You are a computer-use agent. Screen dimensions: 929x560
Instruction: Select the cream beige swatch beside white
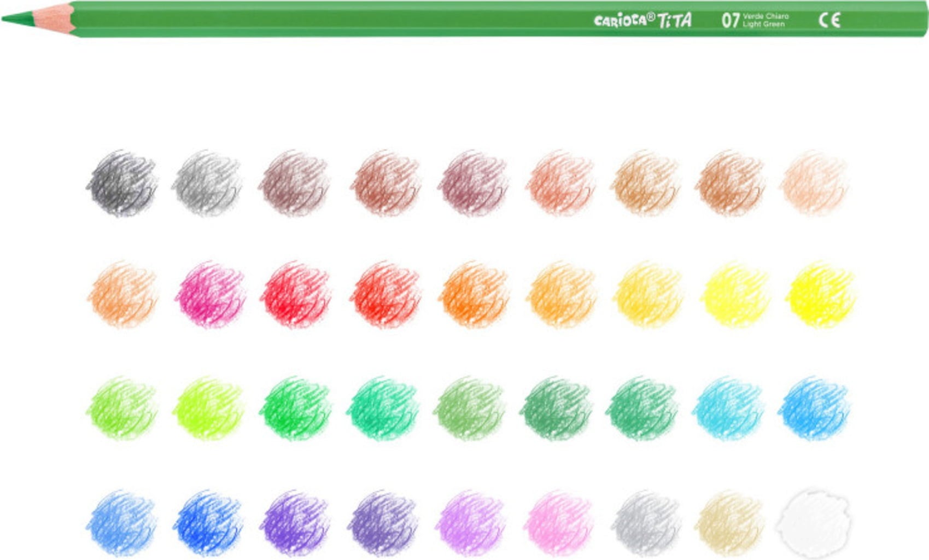pyautogui.click(x=729, y=522)
